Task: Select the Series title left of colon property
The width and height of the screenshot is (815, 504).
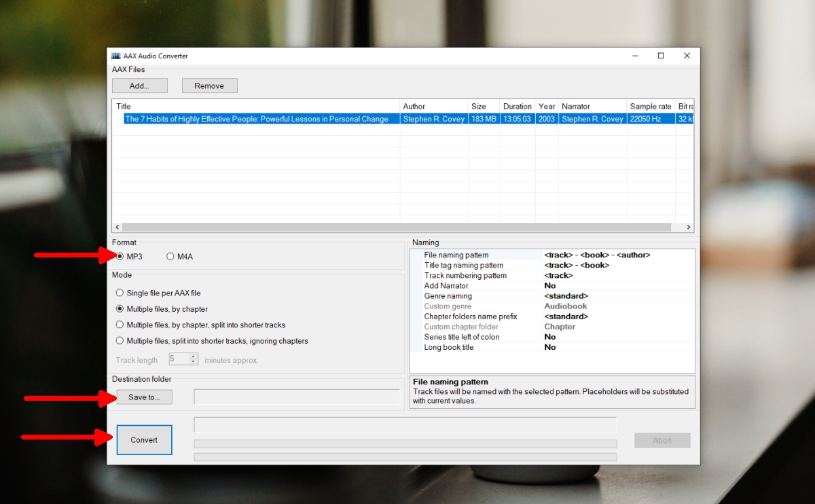Action: (552, 336)
